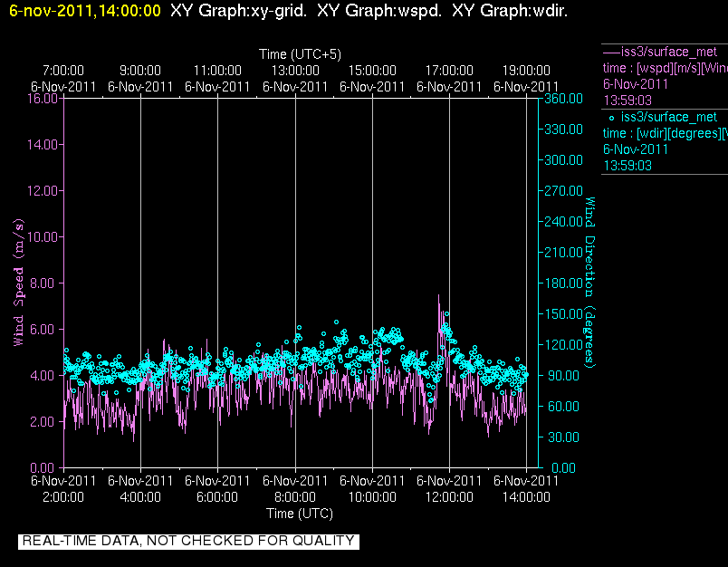Click the 10.00 wind speed tick label
The width and height of the screenshot is (728, 567).
(43, 236)
